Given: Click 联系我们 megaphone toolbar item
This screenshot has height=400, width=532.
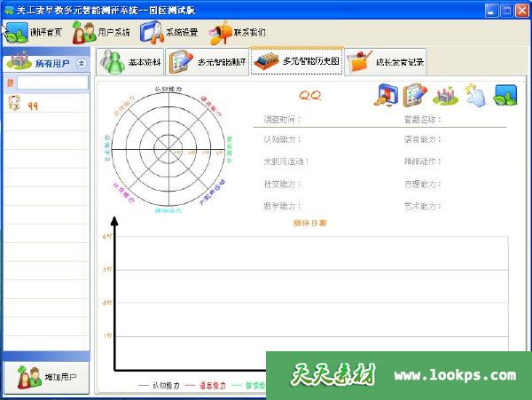Looking at the screenshot, I should coord(238,33).
